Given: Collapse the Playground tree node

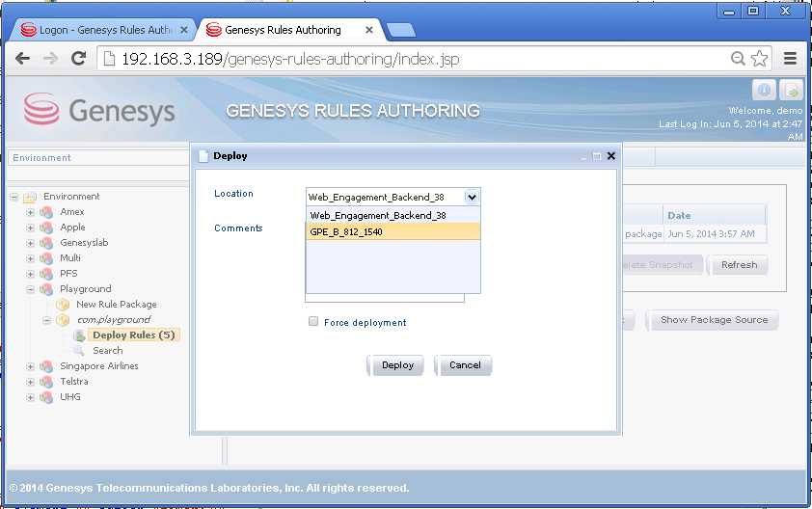Looking at the screenshot, I should [x=31, y=289].
